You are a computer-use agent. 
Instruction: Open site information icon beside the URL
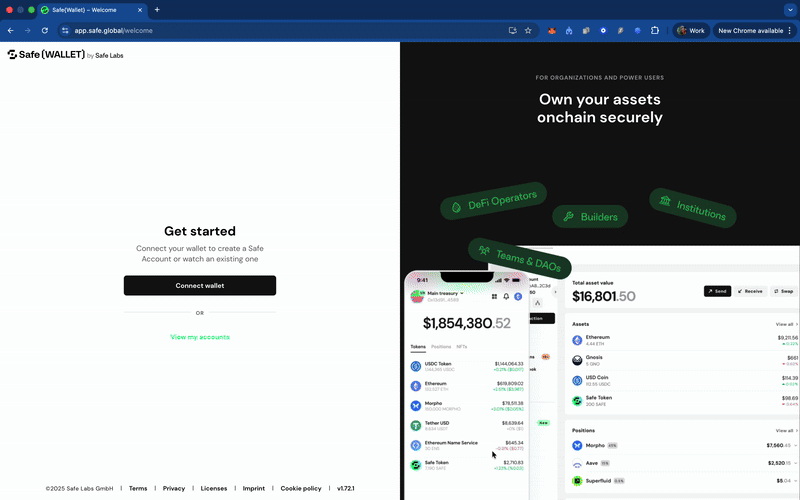click(64, 31)
